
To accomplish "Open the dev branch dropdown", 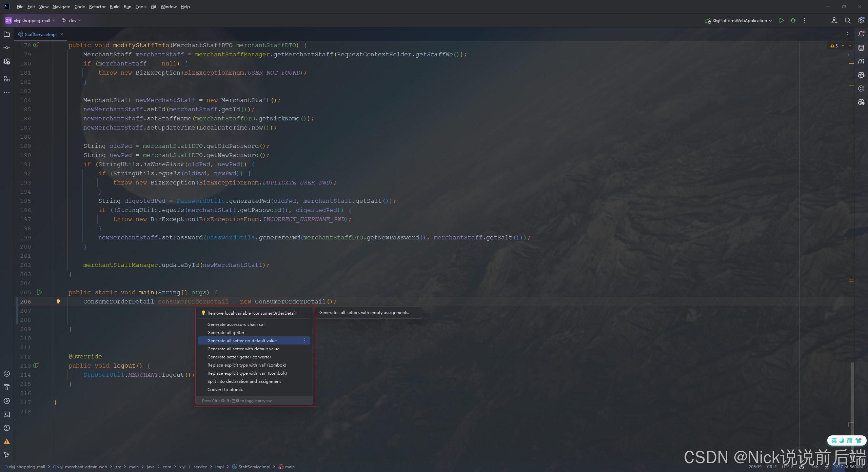I will [72, 20].
